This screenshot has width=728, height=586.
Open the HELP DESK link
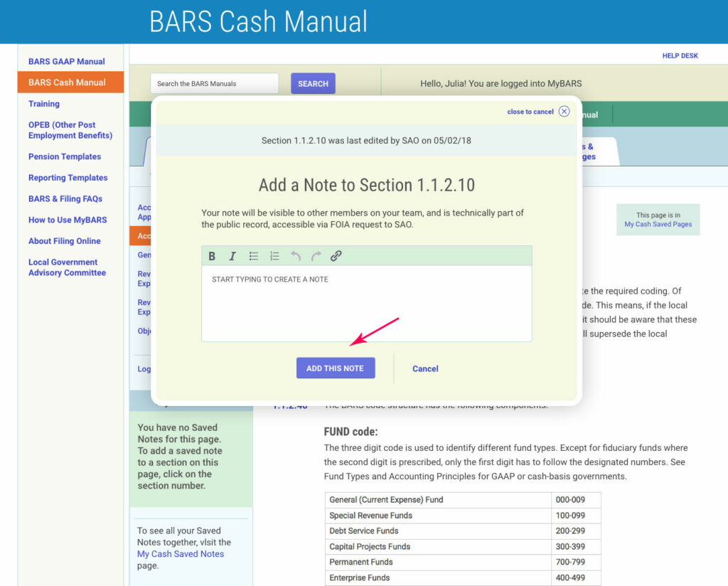pyautogui.click(x=680, y=55)
